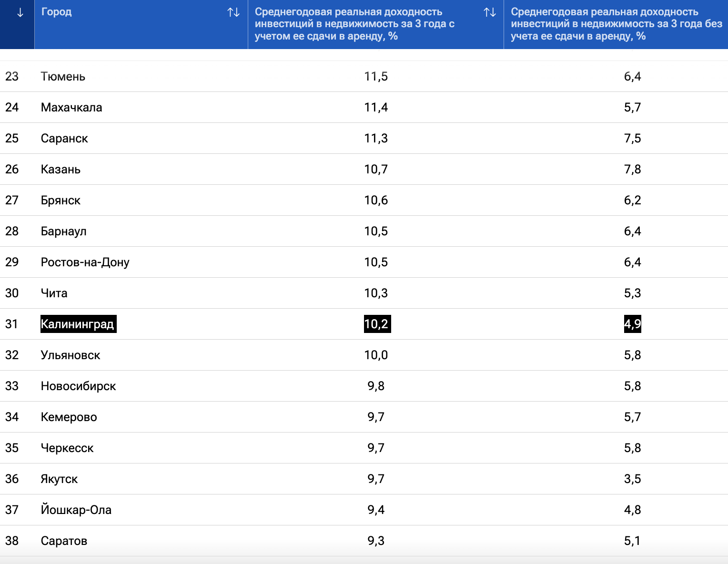This screenshot has height=564, width=728.
Task: Select city name Тюмень
Action: pos(63,77)
